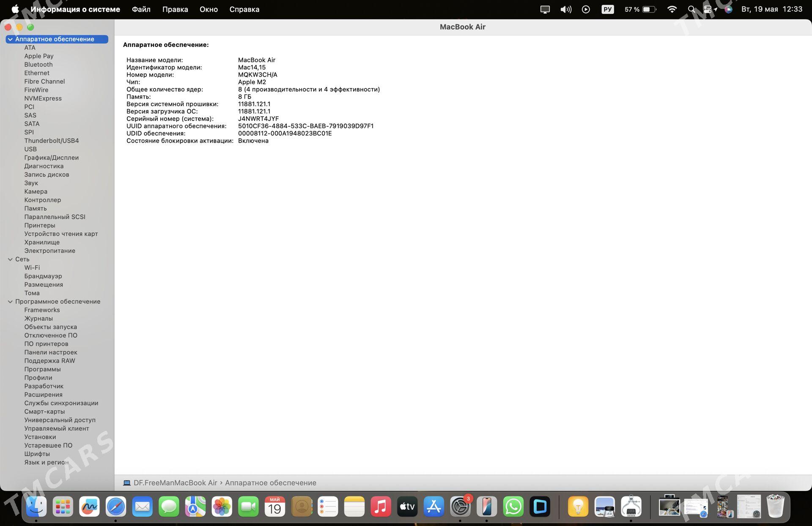Launch iPhone Mirroring from the Dock
Image resolution: width=812 pixels, height=526 pixels.
tap(487, 506)
